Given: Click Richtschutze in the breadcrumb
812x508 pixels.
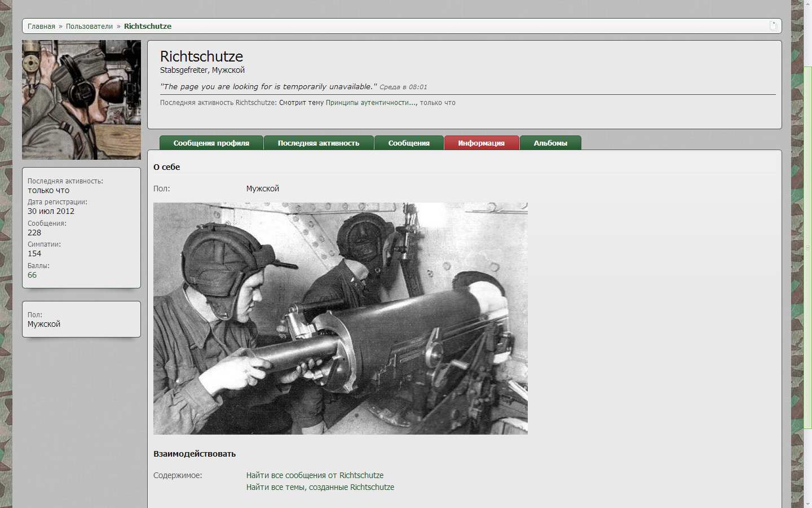Looking at the screenshot, I should tap(148, 27).
